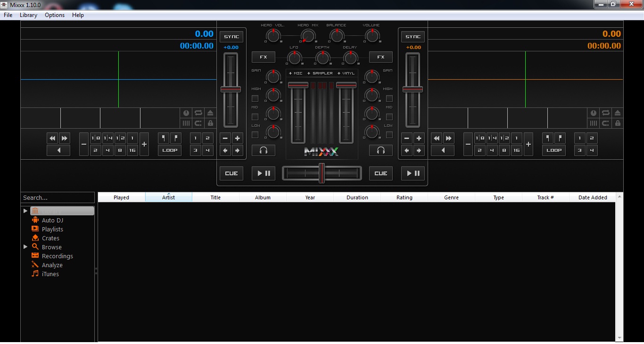Toggle left channel headphone cue button
Image resolution: width=644 pixels, height=344 pixels.
point(264,150)
